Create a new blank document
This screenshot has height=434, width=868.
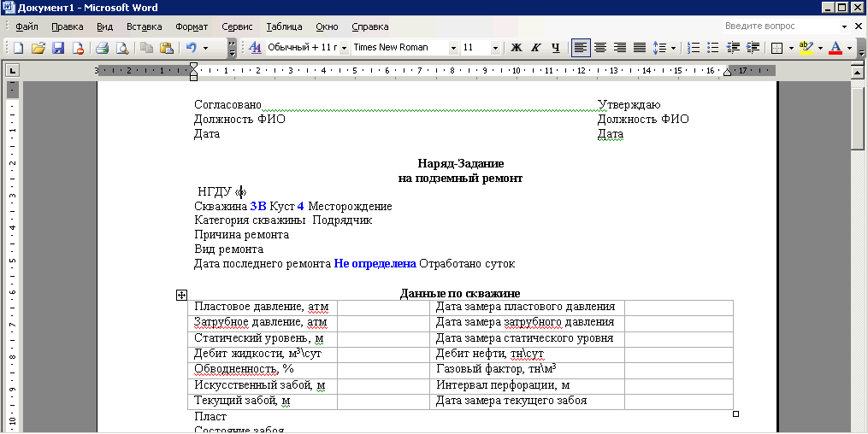(x=18, y=48)
